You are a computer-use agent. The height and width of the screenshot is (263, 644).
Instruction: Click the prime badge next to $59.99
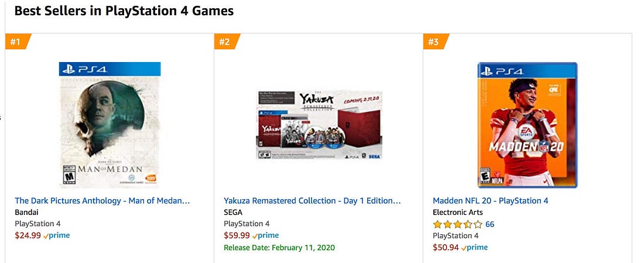[x=266, y=235]
